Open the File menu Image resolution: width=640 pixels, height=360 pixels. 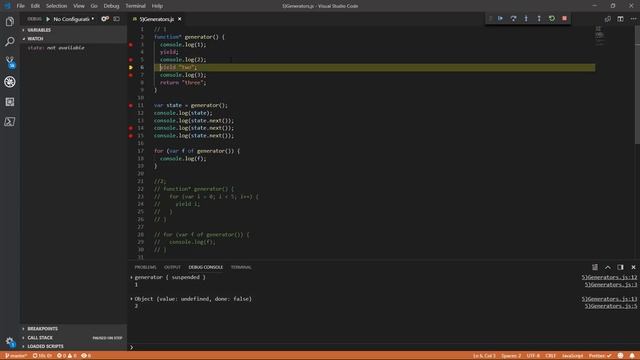coord(20,6)
